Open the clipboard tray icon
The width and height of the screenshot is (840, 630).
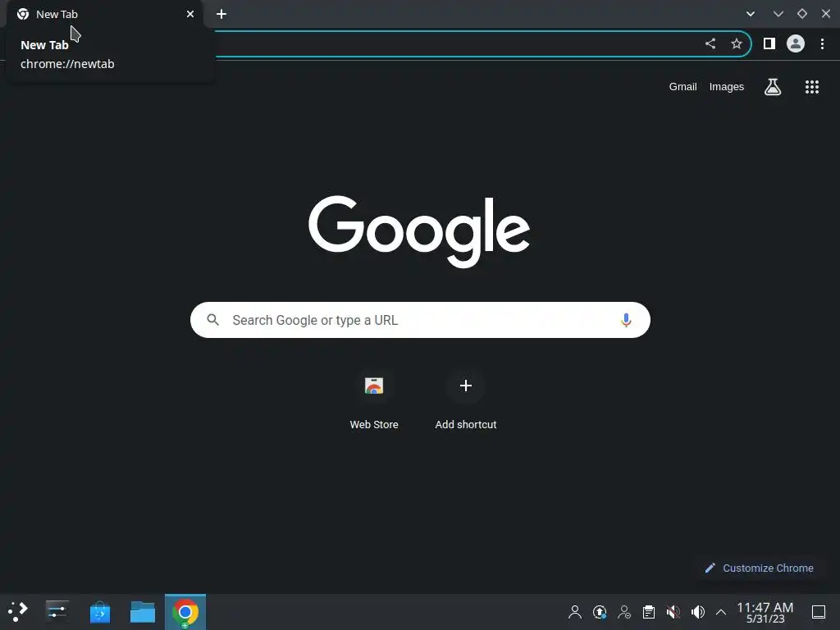(x=649, y=612)
